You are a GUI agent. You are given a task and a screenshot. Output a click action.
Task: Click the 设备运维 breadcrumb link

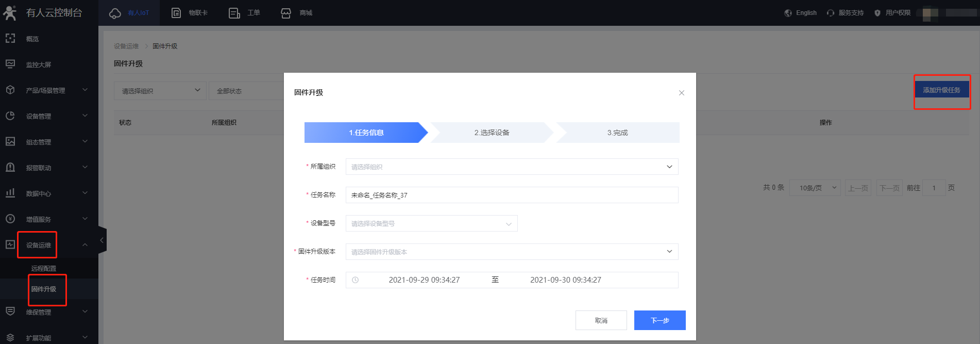pyautogui.click(x=126, y=46)
